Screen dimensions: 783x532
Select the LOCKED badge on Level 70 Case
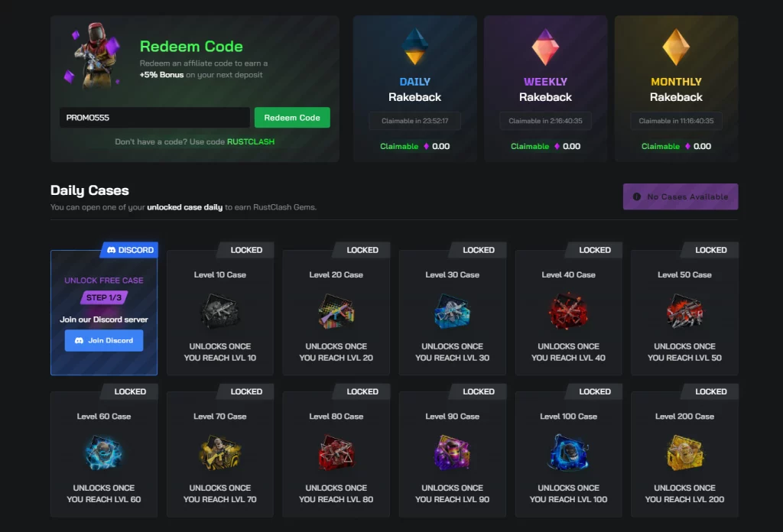(x=246, y=391)
